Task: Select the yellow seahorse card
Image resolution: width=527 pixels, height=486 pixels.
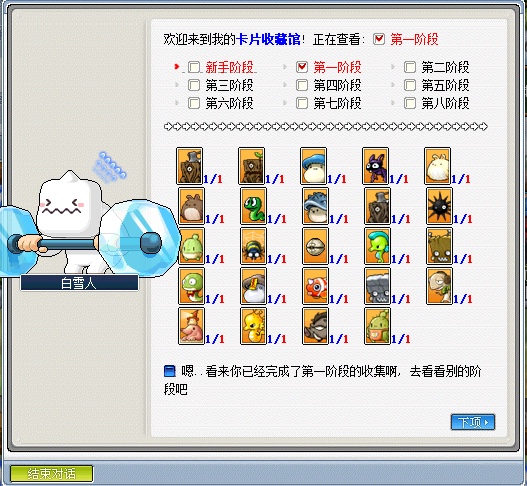Action: 253,326
